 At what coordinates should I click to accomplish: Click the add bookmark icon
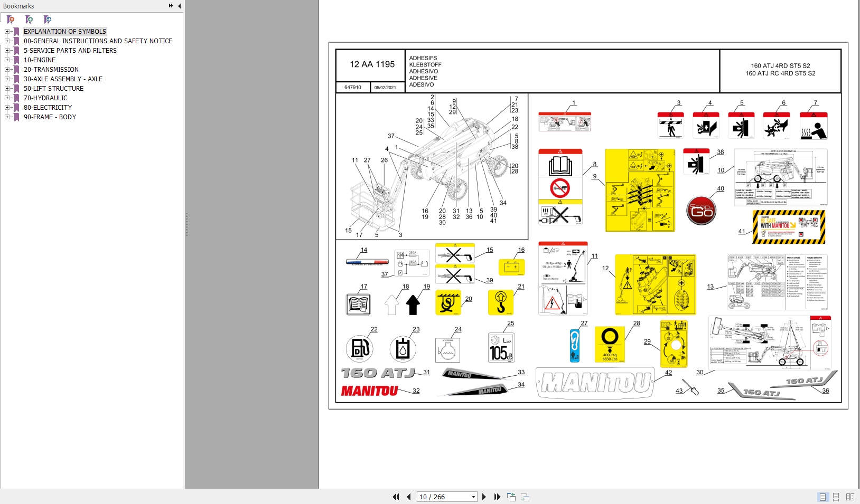tap(29, 20)
